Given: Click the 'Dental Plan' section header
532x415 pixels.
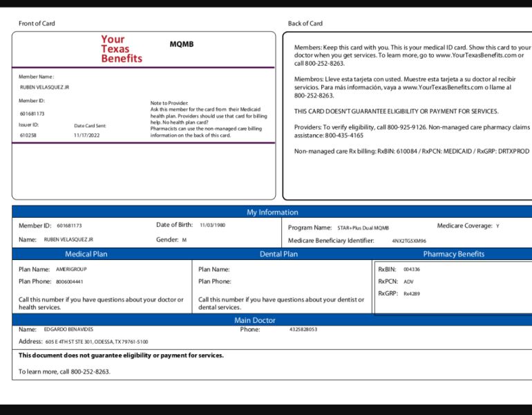Looking at the screenshot, I should tap(278, 254).
